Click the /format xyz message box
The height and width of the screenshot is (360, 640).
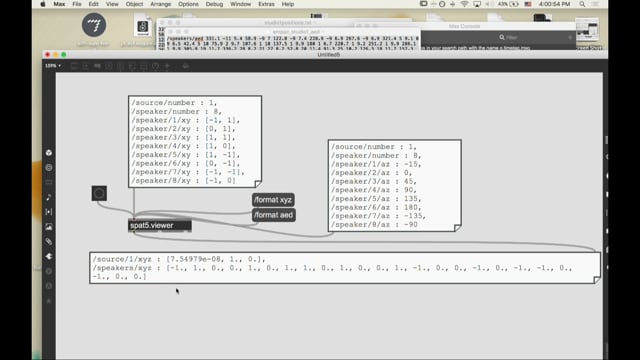click(273, 200)
